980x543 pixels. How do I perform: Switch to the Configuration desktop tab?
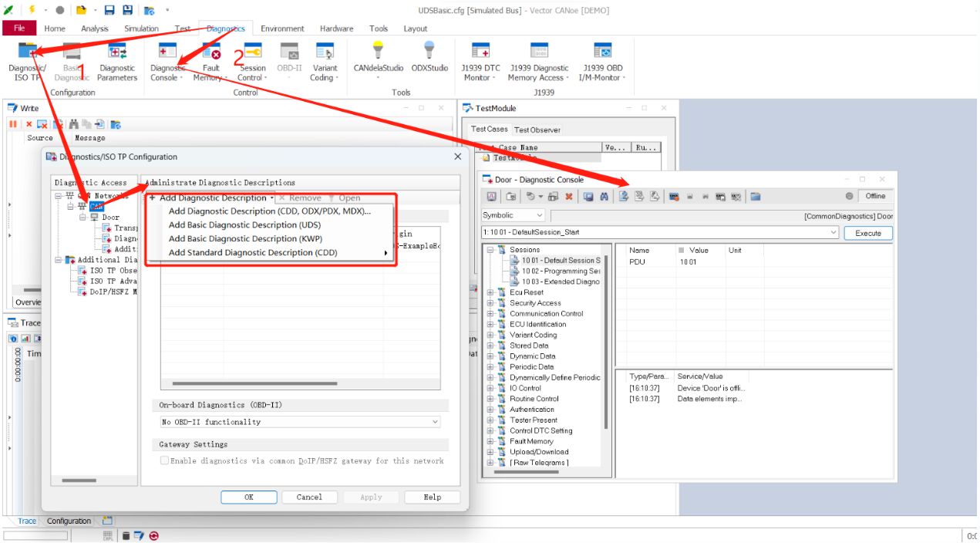click(69, 521)
